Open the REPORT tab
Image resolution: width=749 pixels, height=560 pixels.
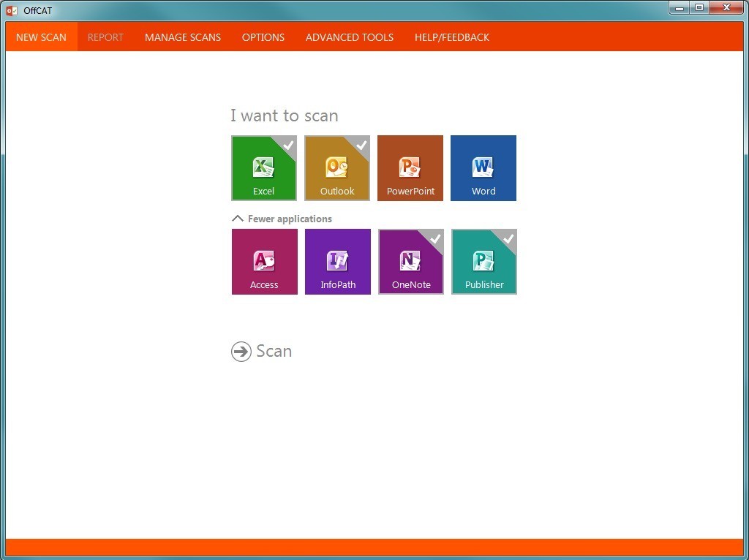pyautogui.click(x=105, y=37)
